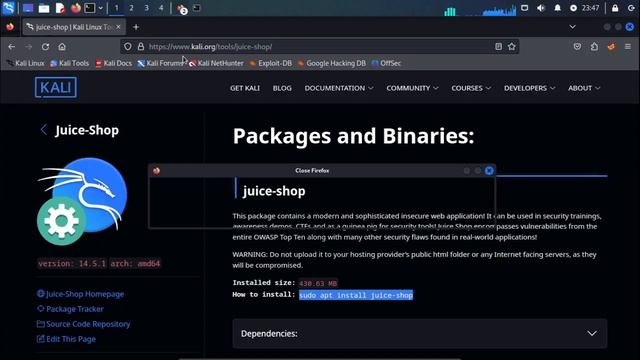Open the Package Tracker link
640x360 pixels.
pyautogui.click(x=70, y=309)
